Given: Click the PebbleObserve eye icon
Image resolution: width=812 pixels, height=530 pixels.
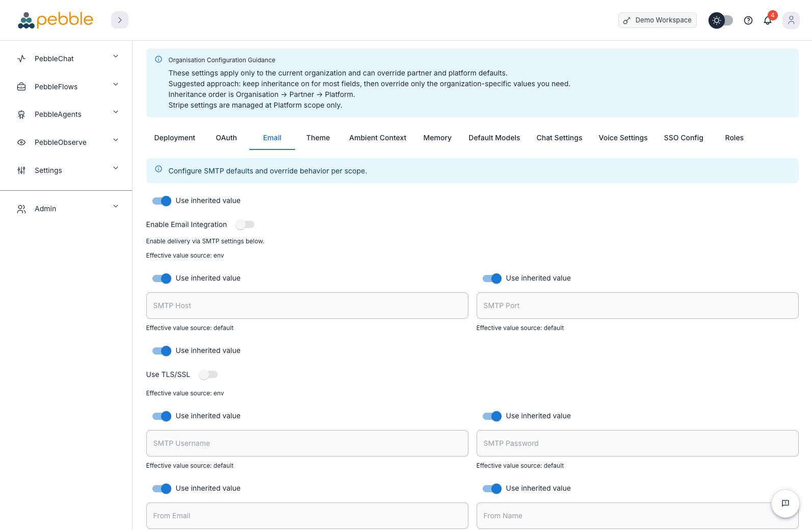Looking at the screenshot, I should point(21,142).
